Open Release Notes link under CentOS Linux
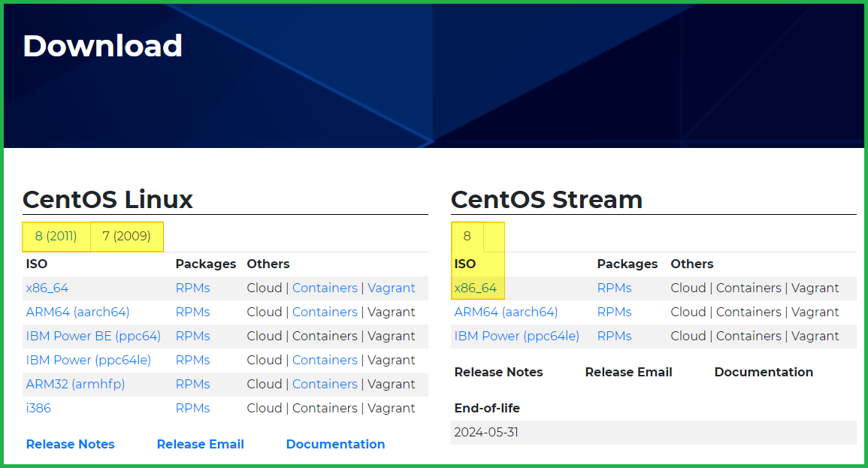 tap(71, 444)
